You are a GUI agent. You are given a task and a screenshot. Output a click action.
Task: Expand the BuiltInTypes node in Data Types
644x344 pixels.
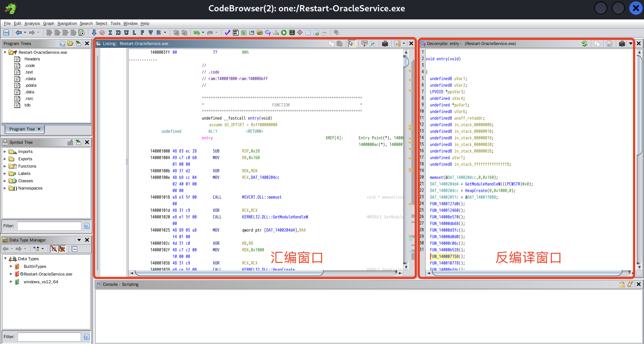[11, 266]
